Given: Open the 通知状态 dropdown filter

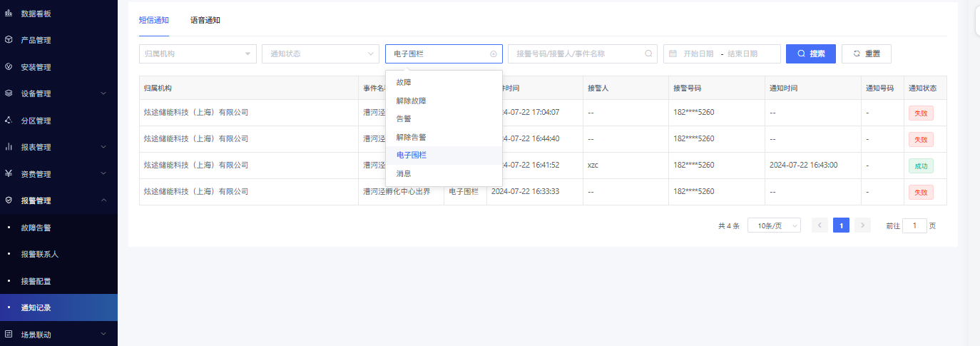Looking at the screenshot, I should [x=320, y=54].
